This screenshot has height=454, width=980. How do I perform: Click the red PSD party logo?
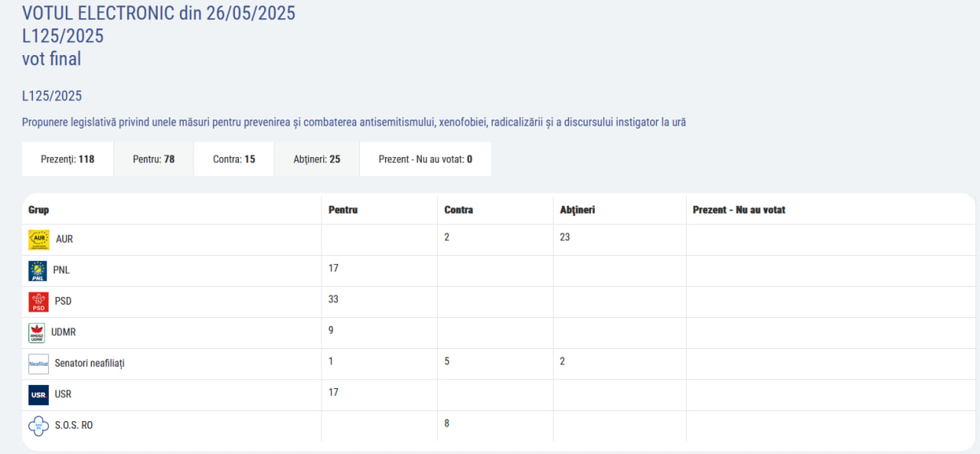point(38,302)
